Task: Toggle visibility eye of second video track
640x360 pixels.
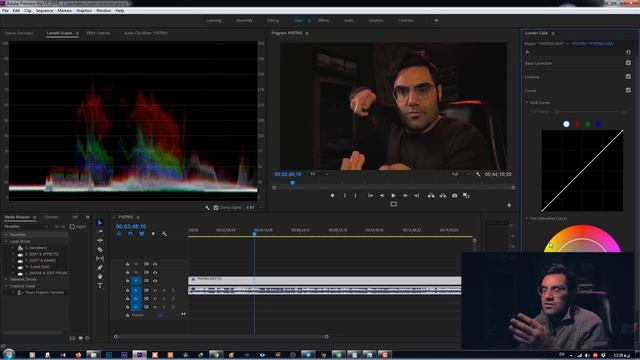Action: click(155, 273)
